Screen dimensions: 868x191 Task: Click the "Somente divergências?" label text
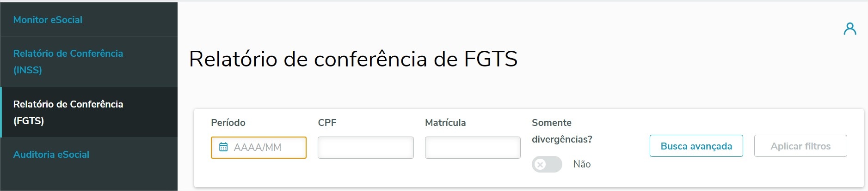(561, 131)
